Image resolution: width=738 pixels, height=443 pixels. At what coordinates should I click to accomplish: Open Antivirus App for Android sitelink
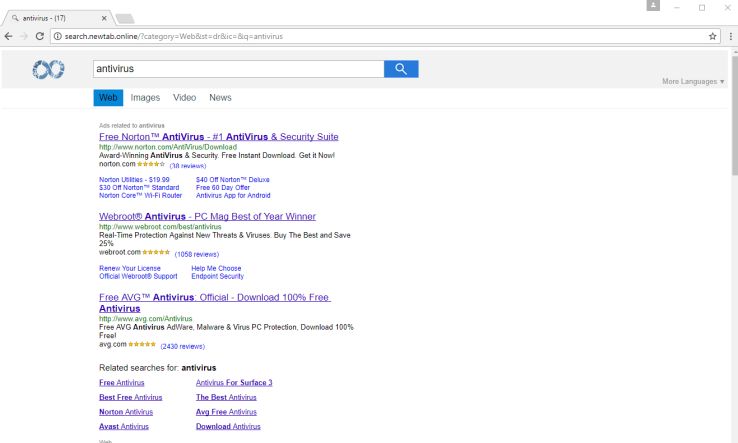click(x=233, y=195)
